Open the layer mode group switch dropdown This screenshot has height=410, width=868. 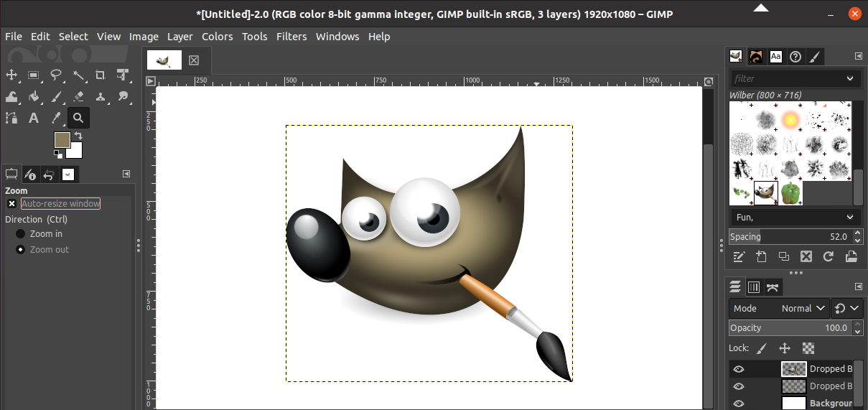pos(847,308)
